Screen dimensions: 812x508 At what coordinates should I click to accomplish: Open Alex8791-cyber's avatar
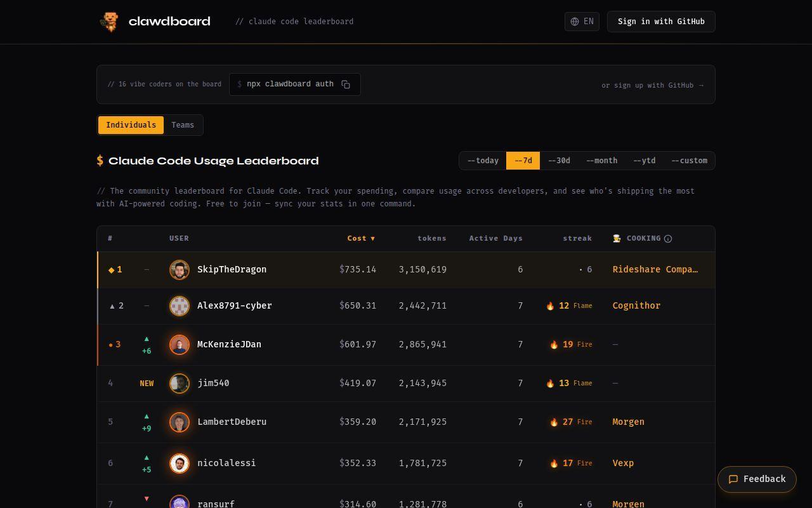coord(180,306)
